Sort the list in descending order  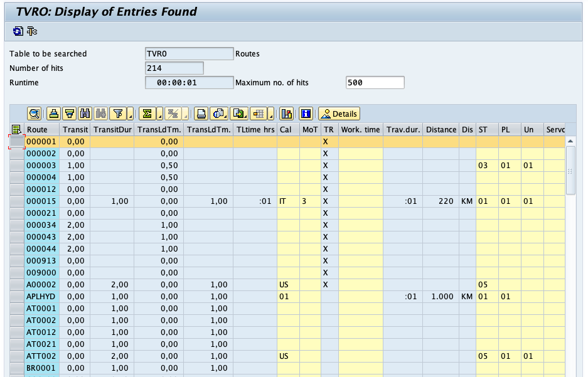pyautogui.click(x=70, y=114)
